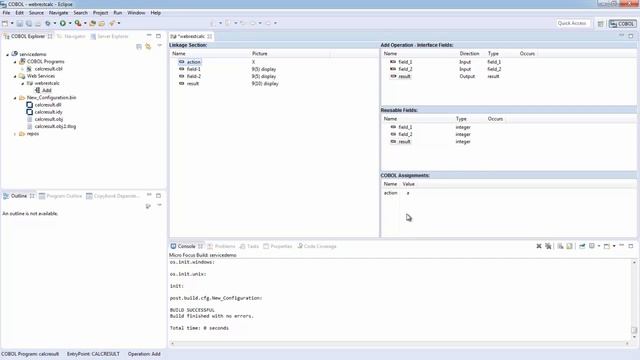
Task: Click the Debug toolbar icon
Action: click(48, 23)
